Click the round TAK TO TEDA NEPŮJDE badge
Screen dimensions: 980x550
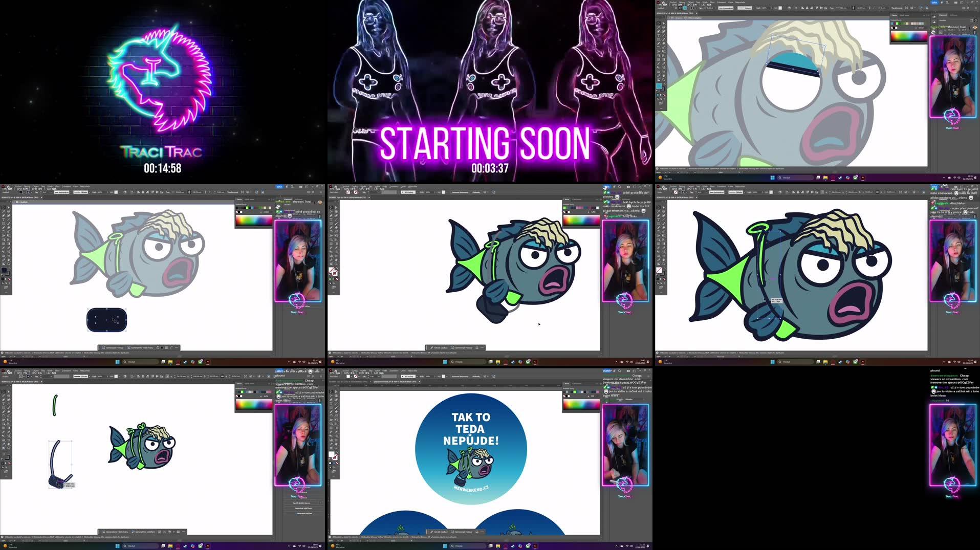tap(471, 449)
